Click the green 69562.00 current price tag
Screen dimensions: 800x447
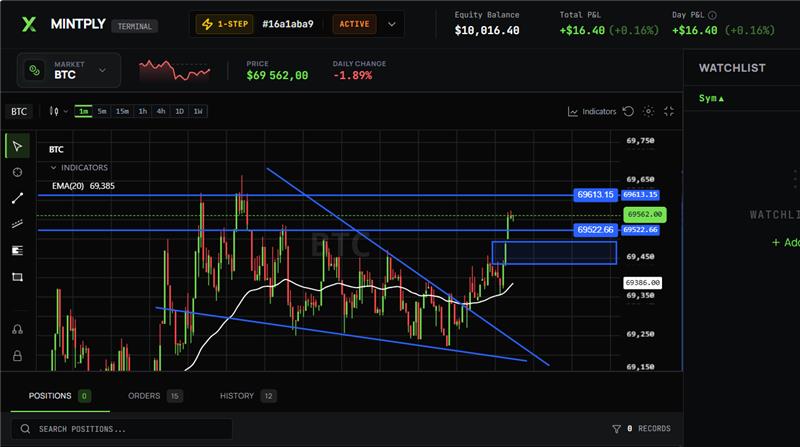[645, 214]
